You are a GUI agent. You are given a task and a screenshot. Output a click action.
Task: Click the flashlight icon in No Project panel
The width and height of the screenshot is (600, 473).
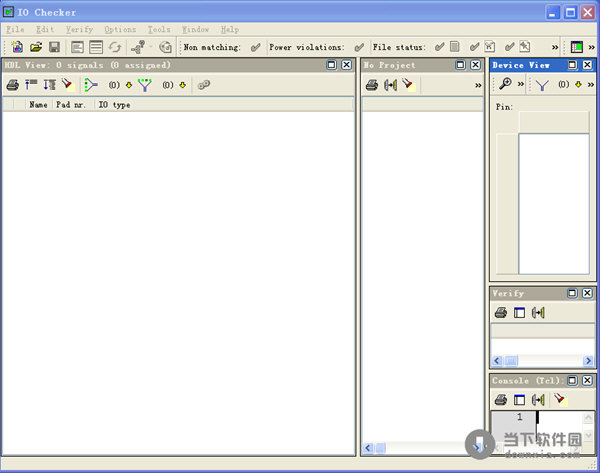(408, 84)
